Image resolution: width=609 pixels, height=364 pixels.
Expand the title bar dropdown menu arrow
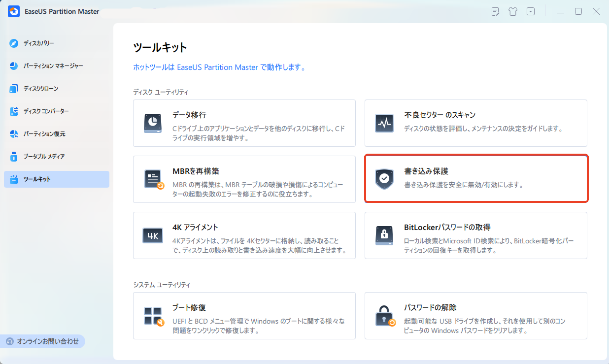tap(531, 12)
